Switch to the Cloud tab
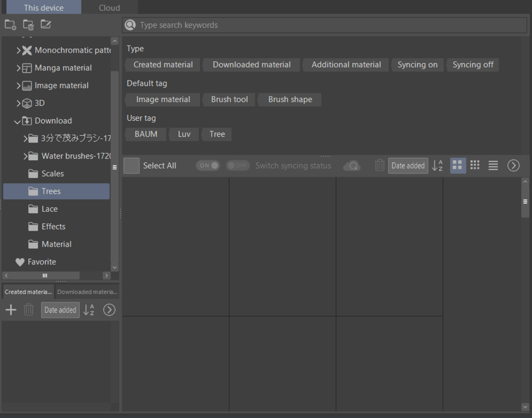Viewport: 532px width, 418px height. pyautogui.click(x=109, y=7)
